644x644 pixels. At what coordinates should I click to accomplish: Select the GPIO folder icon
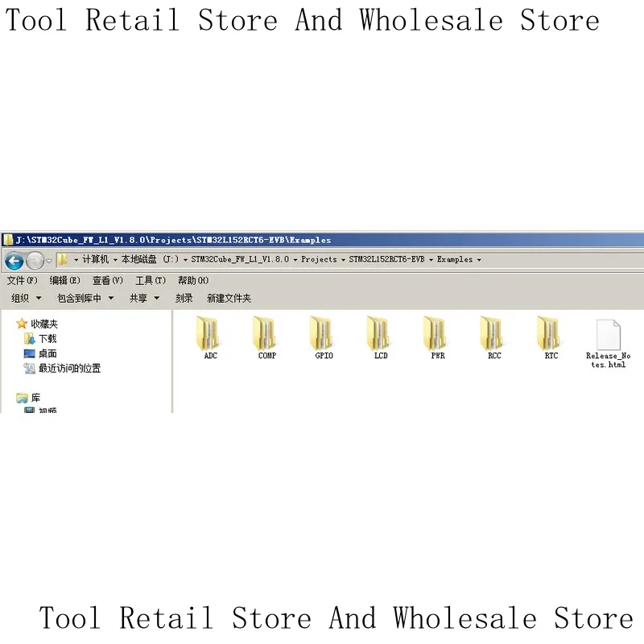pyautogui.click(x=321, y=333)
